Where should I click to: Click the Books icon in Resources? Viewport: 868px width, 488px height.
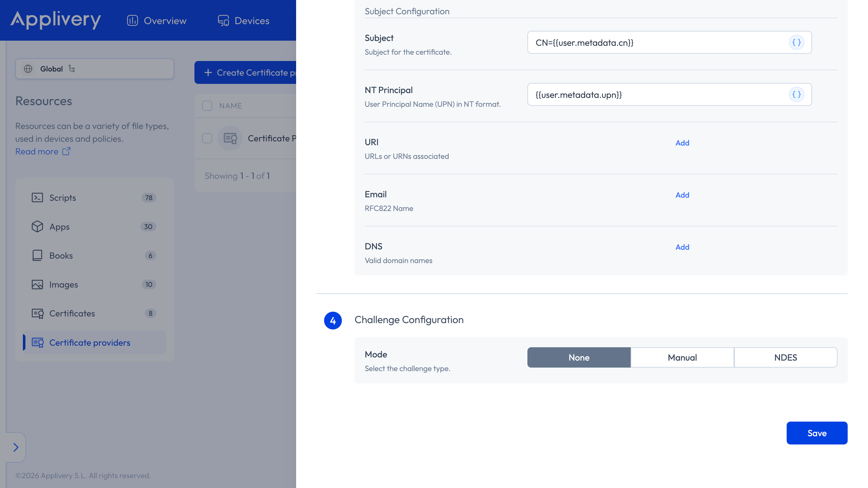point(37,255)
